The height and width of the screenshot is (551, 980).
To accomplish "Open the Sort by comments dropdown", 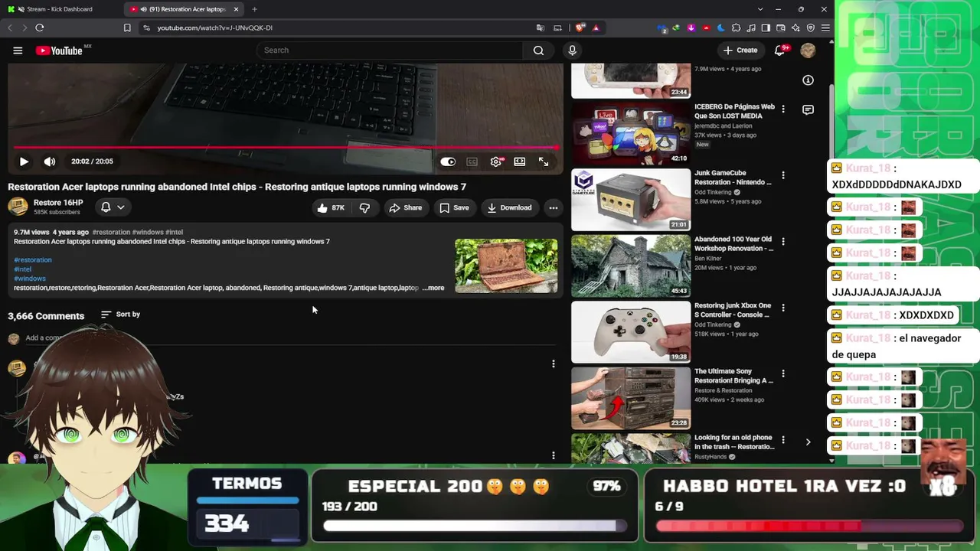I will pyautogui.click(x=121, y=315).
